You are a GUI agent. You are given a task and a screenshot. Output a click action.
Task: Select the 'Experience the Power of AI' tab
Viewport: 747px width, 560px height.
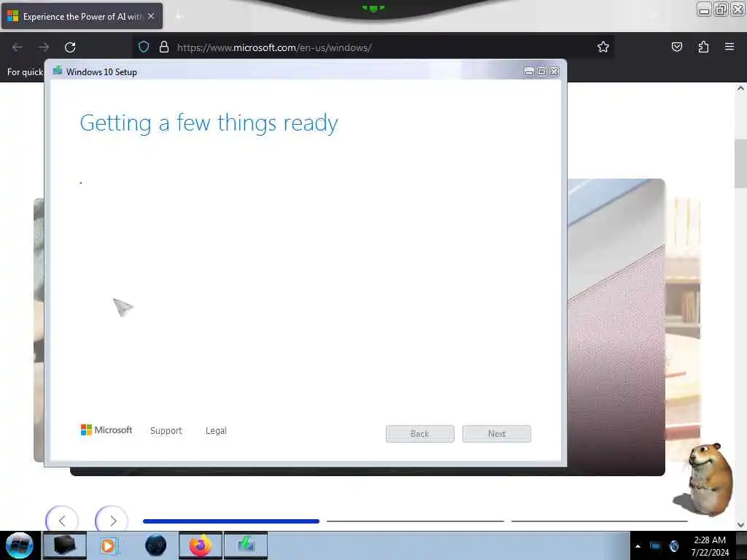pyautogui.click(x=82, y=17)
